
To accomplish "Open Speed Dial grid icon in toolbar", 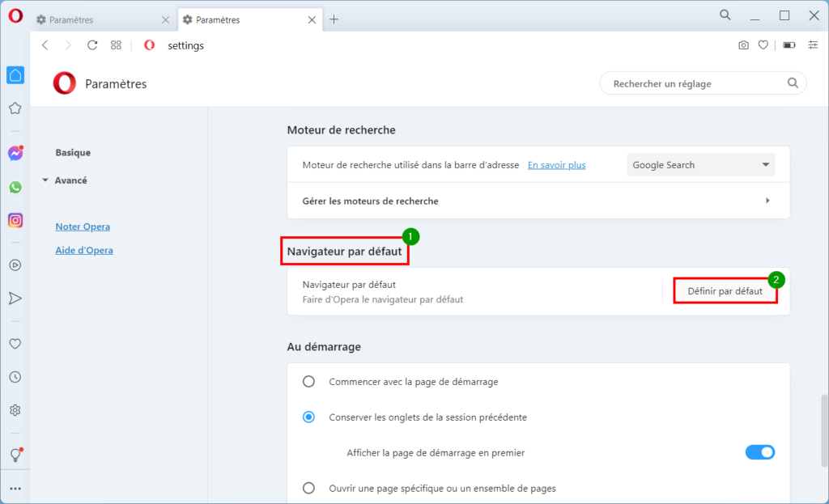I will (117, 45).
